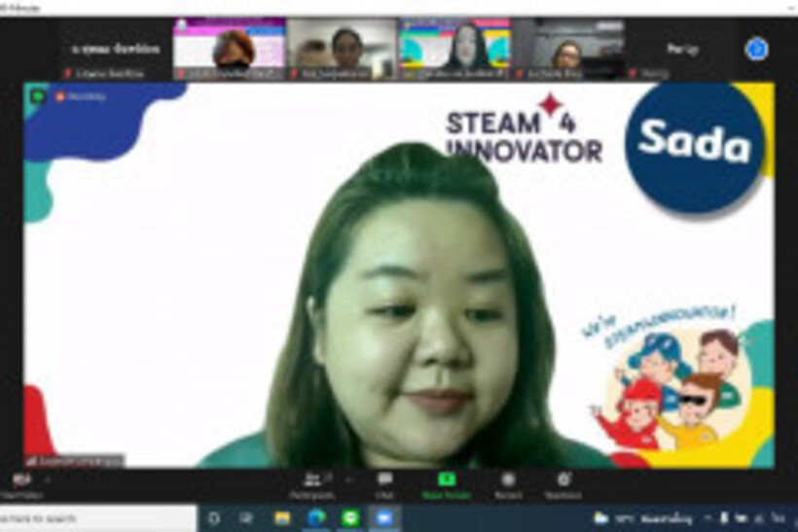Image resolution: width=798 pixels, height=532 pixels.
Task: Expand the arrow beside the video button
Action: [x=48, y=479]
